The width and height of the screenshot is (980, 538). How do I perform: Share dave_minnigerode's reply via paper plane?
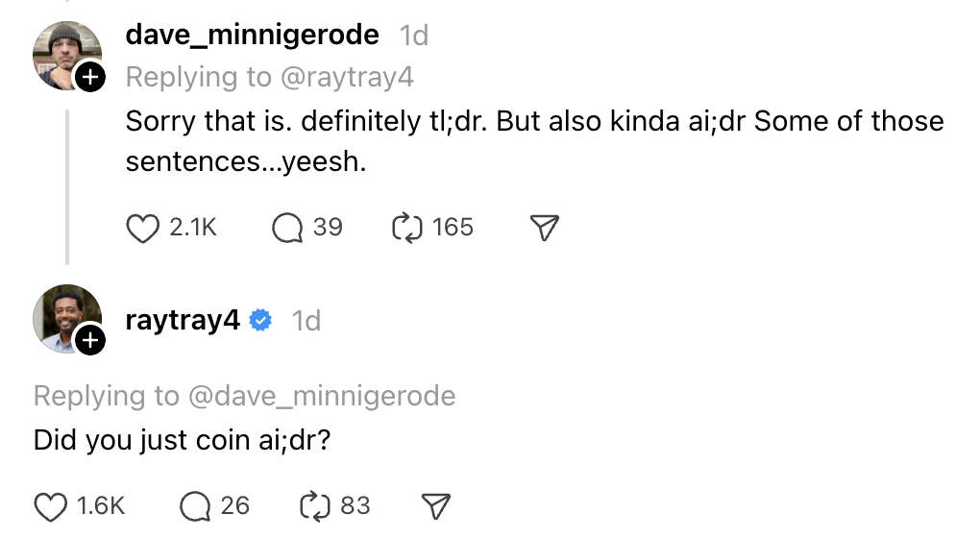click(545, 228)
